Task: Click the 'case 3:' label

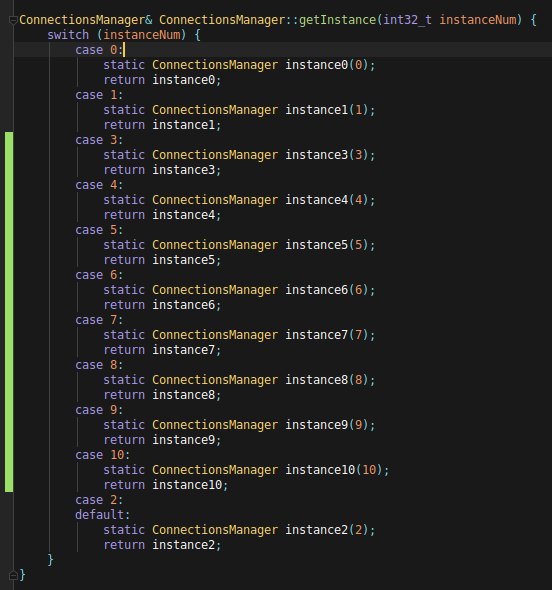Action: point(99,140)
